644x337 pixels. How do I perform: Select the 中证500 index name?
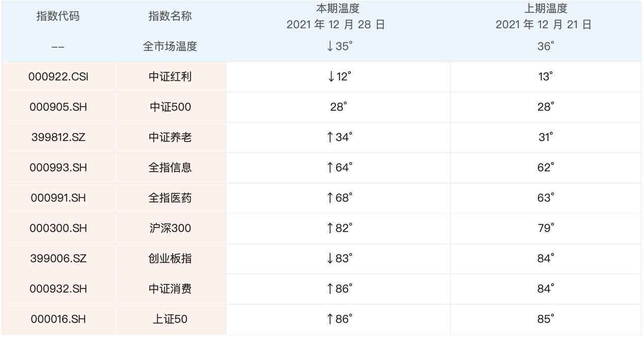[170, 107]
